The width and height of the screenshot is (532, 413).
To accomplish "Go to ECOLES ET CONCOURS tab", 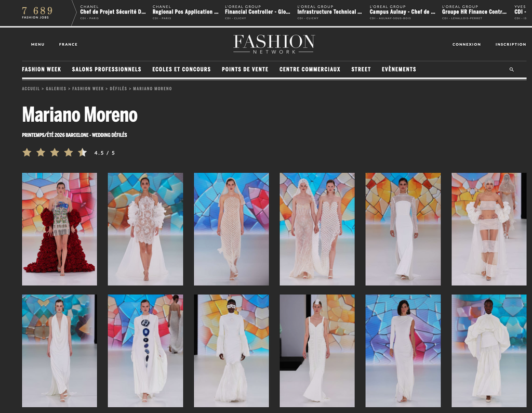I will coord(181,69).
